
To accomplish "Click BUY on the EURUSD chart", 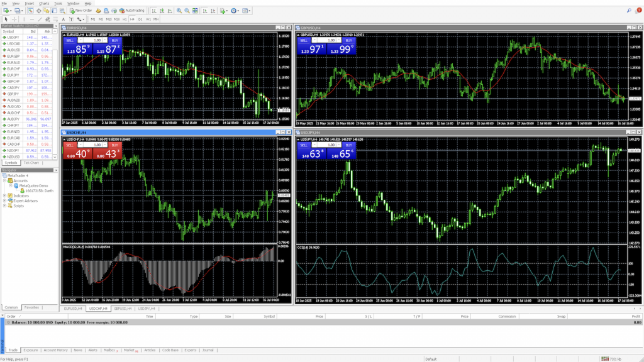I will click(114, 41).
